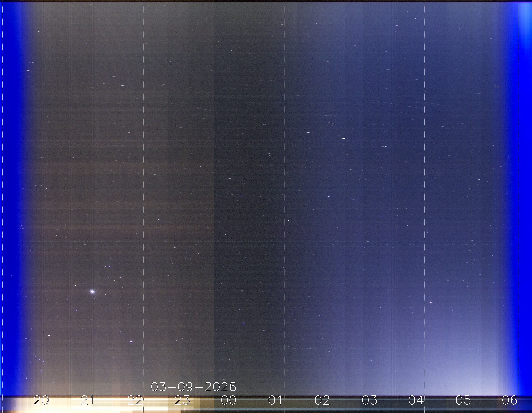532x413 pixels.
Task: Click the 03-09-2026 date text
Action: pyautogui.click(x=193, y=387)
